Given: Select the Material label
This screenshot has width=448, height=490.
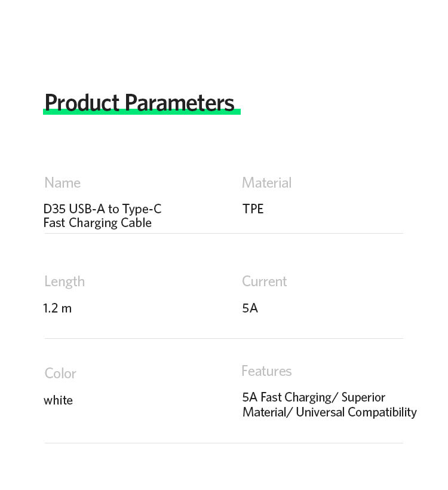Looking at the screenshot, I should click(x=267, y=183).
